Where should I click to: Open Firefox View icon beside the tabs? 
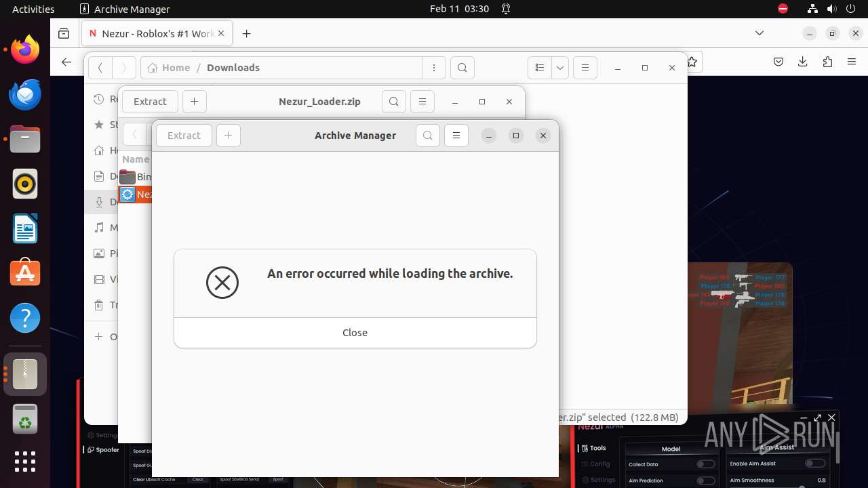pyautogui.click(x=64, y=33)
